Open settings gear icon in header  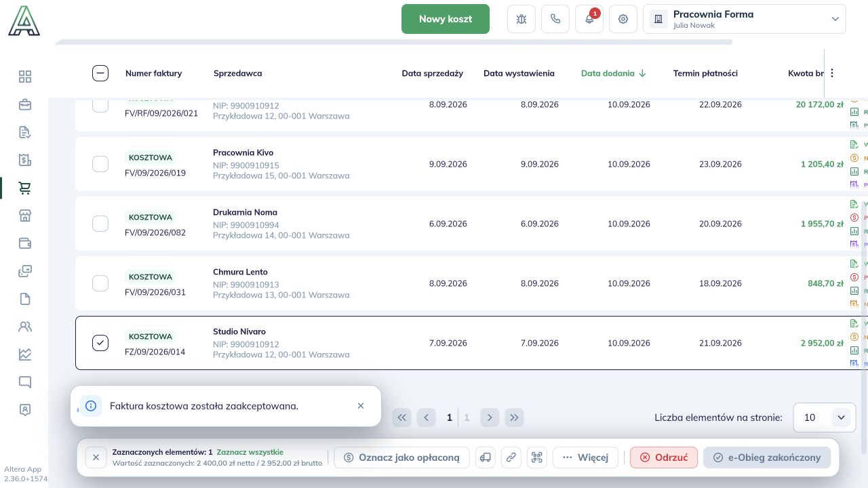click(623, 19)
